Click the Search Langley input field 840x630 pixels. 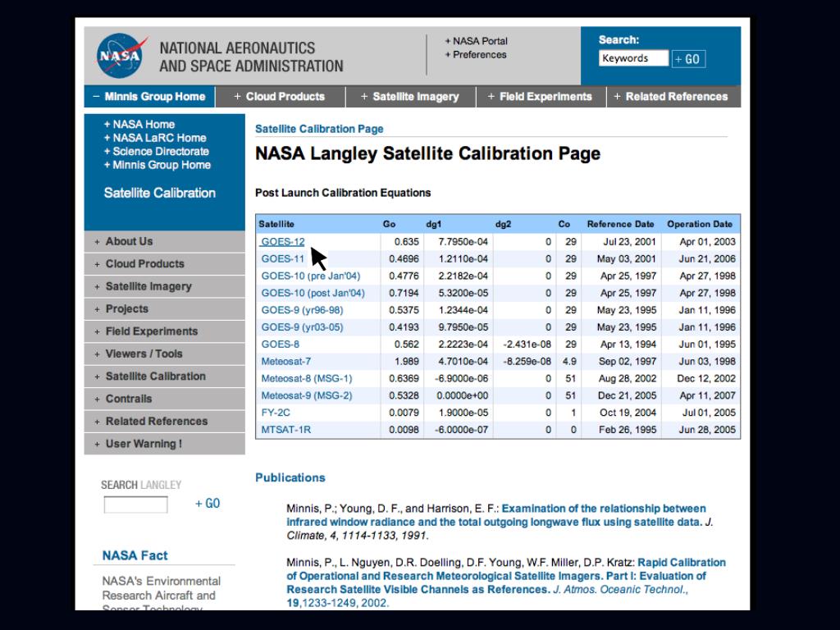pos(135,504)
